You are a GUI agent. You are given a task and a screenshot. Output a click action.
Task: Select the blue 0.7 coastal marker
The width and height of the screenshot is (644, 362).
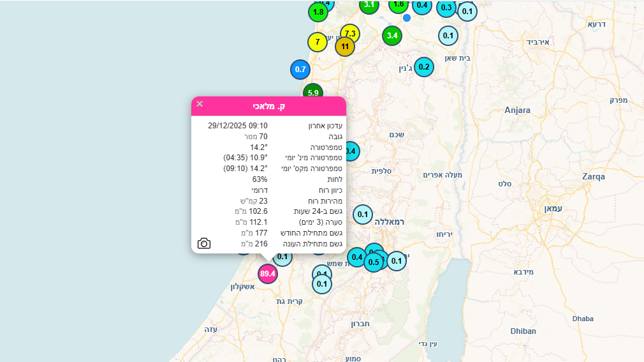click(x=300, y=69)
